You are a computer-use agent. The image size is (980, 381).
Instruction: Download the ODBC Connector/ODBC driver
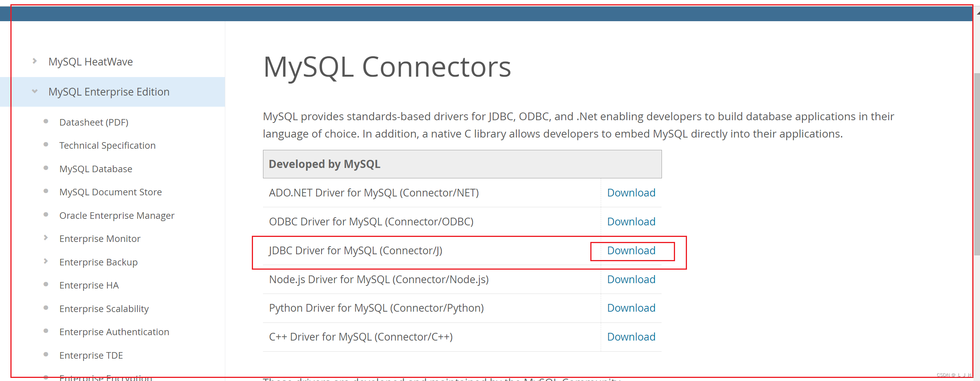click(631, 222)
